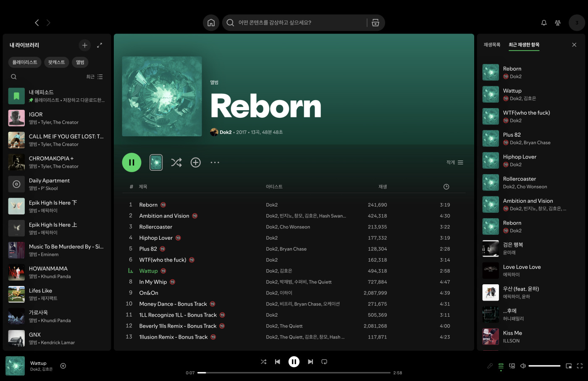Click the Home icon button
Screen dimensions: 588x381
(x=211, y=23)
